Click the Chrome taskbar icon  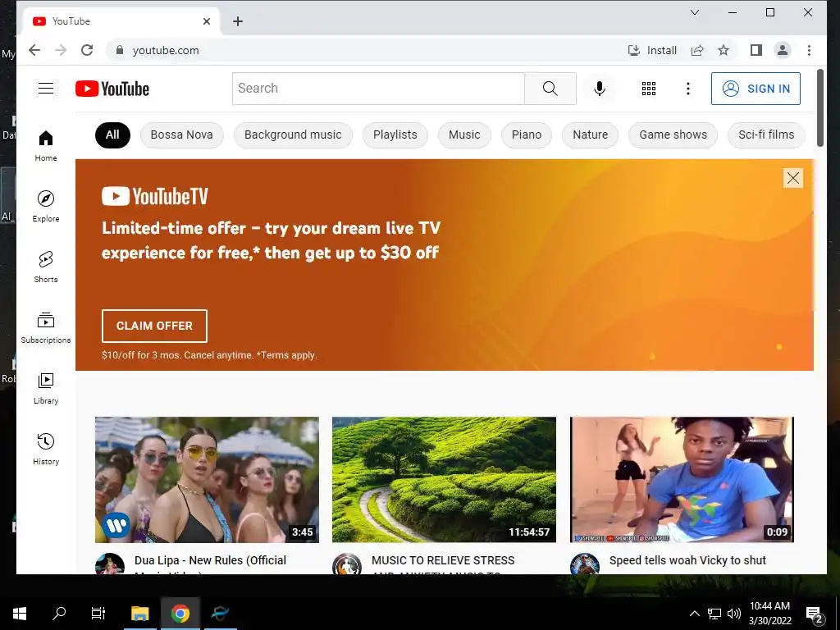click(180, 614)
